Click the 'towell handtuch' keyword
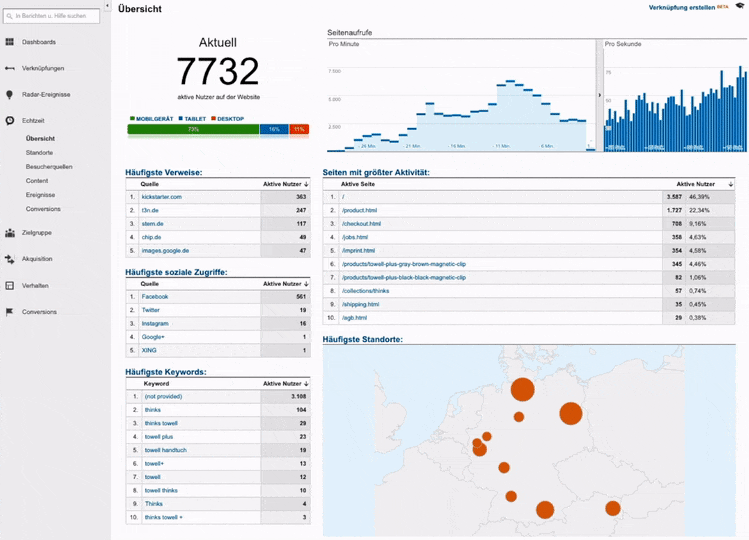 (x=166, y=450)
